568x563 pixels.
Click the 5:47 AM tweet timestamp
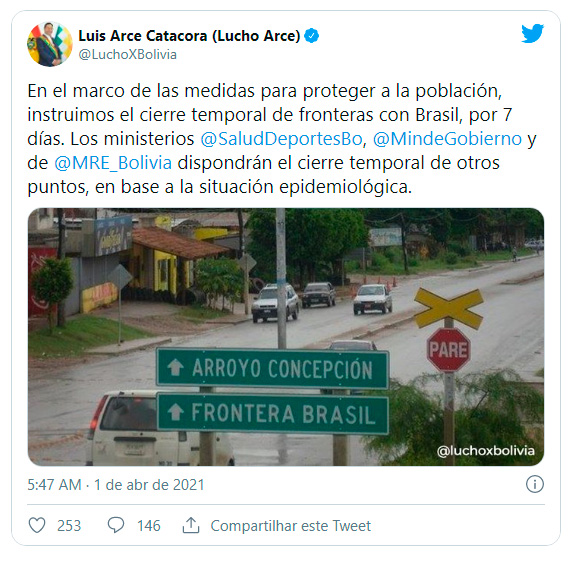pyautogui.click(x=54, y=485)
